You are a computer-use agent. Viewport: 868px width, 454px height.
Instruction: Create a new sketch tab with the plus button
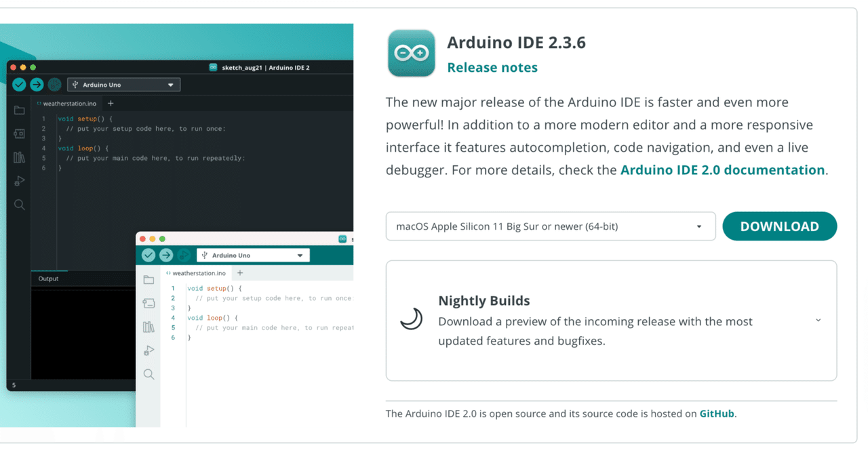110,104
